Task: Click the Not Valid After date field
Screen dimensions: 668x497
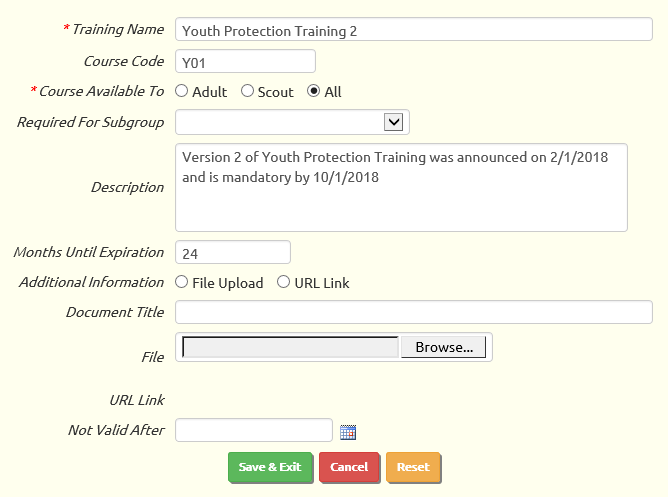Action: coord(254,430)
